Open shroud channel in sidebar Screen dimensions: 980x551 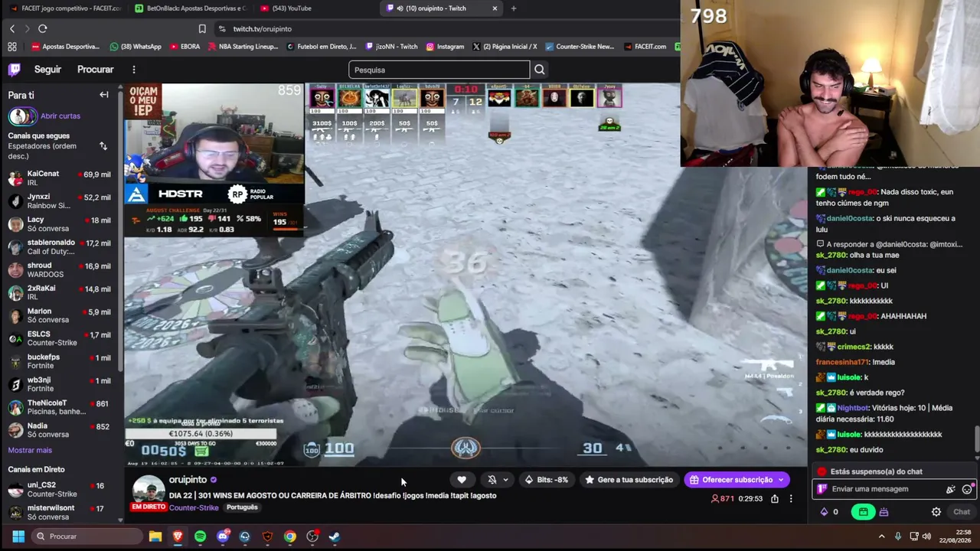coord(61,270)
